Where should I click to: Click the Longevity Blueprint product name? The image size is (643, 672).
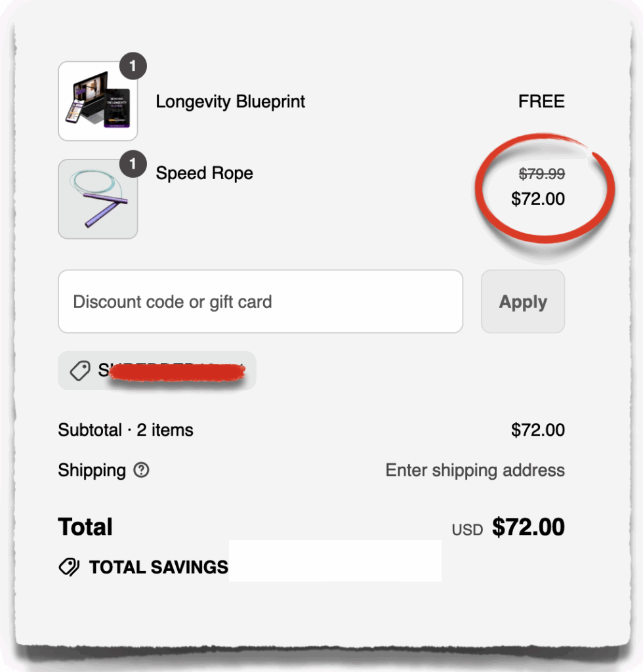click(x=230, y=101)
